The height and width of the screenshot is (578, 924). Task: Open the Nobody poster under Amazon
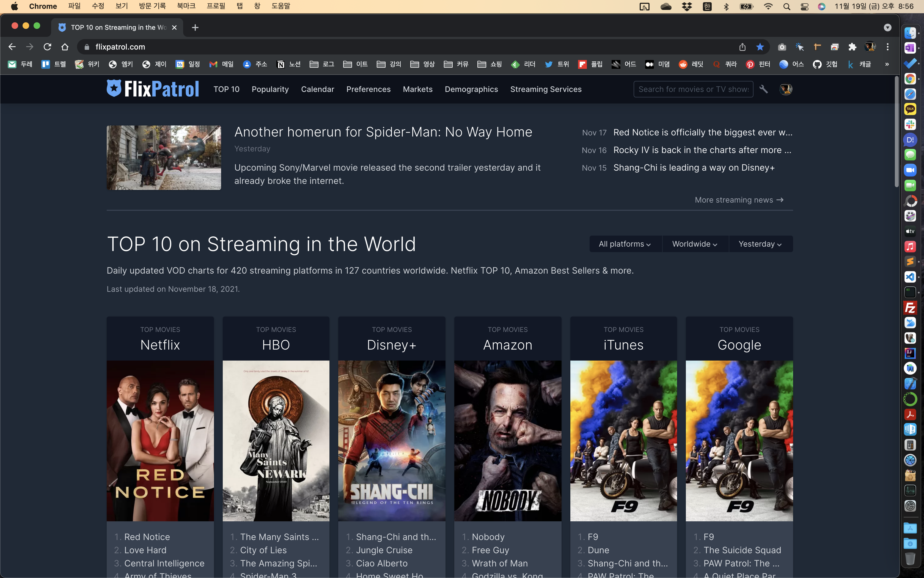pyautogui.click(x=508, y=441)
